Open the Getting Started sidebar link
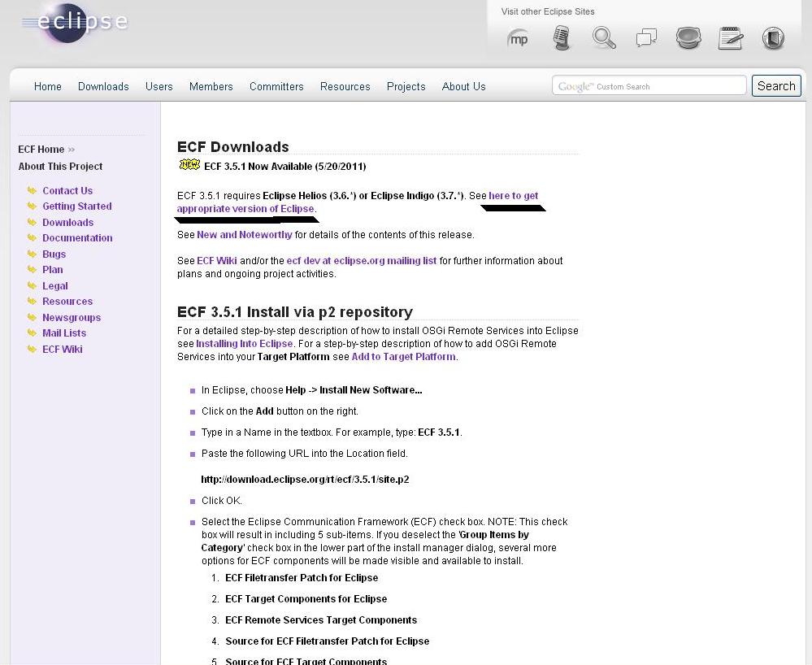812x665 pixels. point(77,206)
